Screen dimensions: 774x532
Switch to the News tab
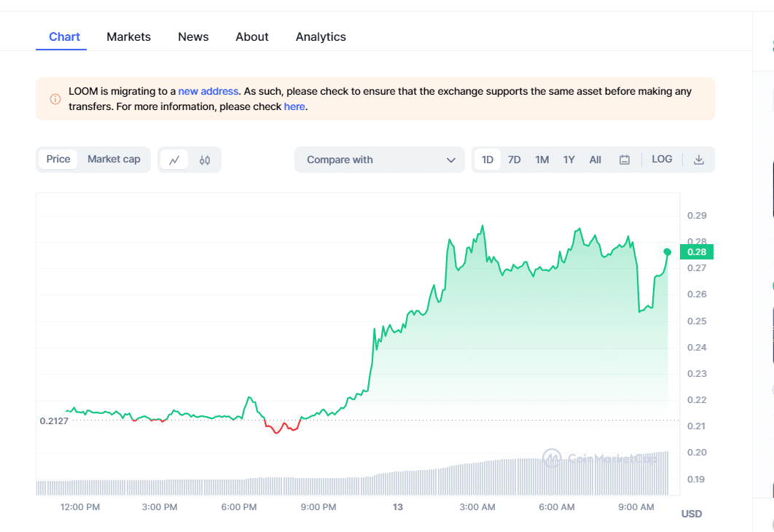pos(194,36)
